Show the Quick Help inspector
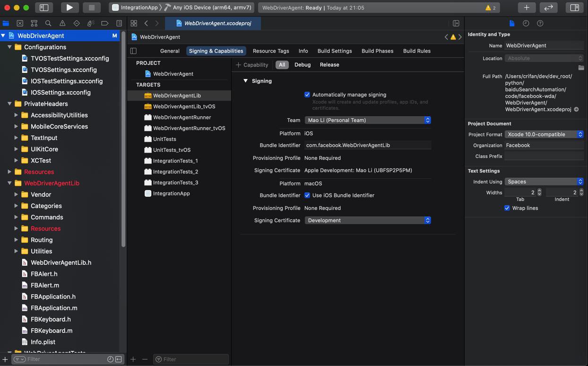Screen dimensions: 588x366 (x=540, y=23)
